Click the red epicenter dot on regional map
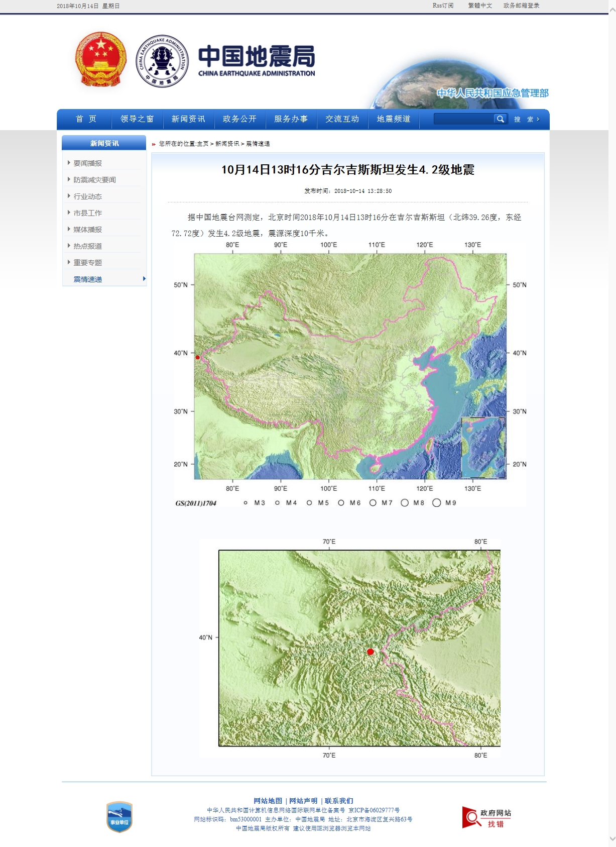The height and width of the screenshot is (847, 616). [x=371, y=652]
